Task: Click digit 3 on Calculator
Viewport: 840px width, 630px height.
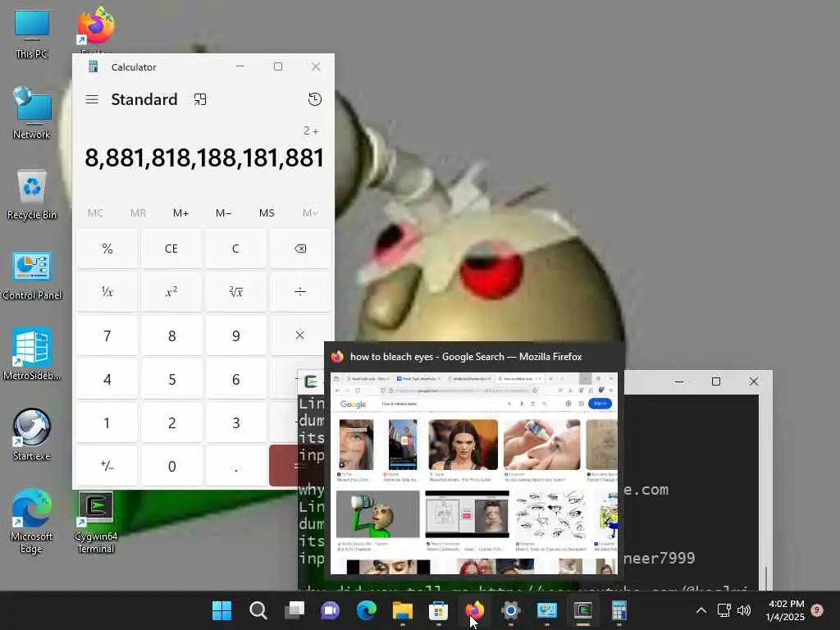Action: [x=235, y=422]
